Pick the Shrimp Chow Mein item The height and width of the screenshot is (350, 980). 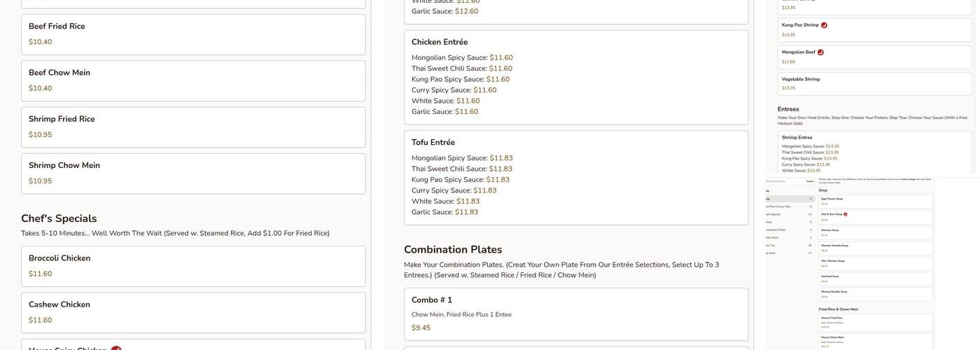click(193, 174)
